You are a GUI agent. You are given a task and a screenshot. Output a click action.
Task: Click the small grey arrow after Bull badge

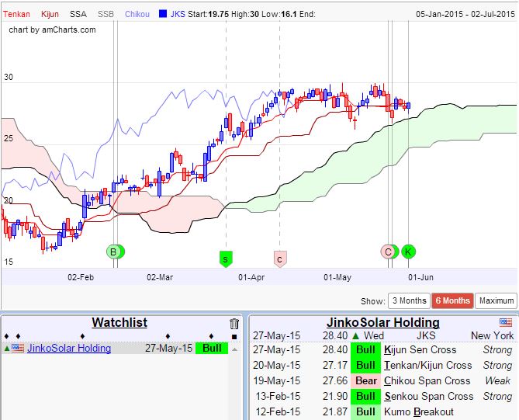tap(235, 349)
